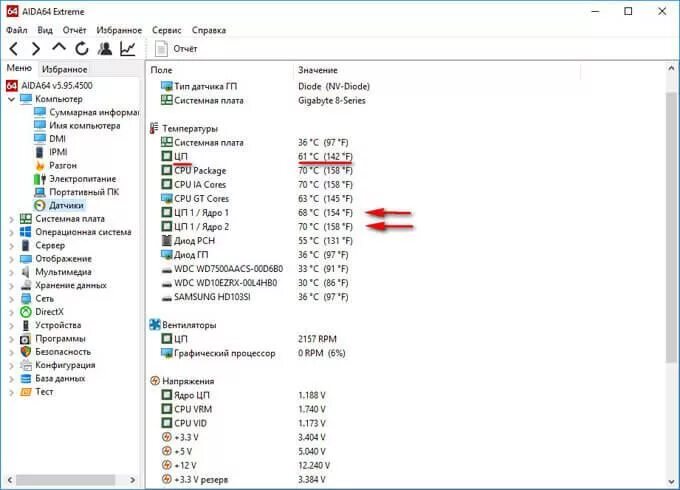Screen dimensions: 680x490
Task: Open the user icon in toolbar
Action: click(105, 49)
